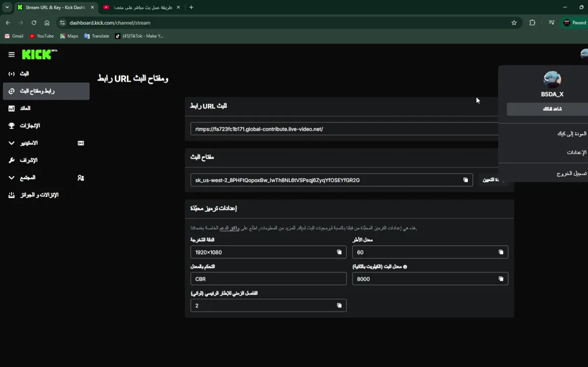Image resolution: width=588 pixels, height=367 pixels.
Task: Select Settings (الإعدادات) in profile menu
Action: (x=576, y=152)
